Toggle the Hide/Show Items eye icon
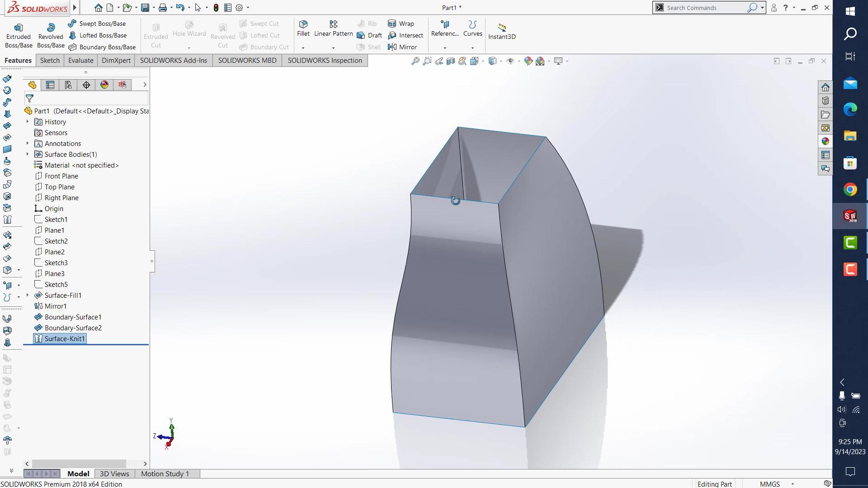Image resolution: width=868 pixels, height=488 pixels. (x=510, y=61)
